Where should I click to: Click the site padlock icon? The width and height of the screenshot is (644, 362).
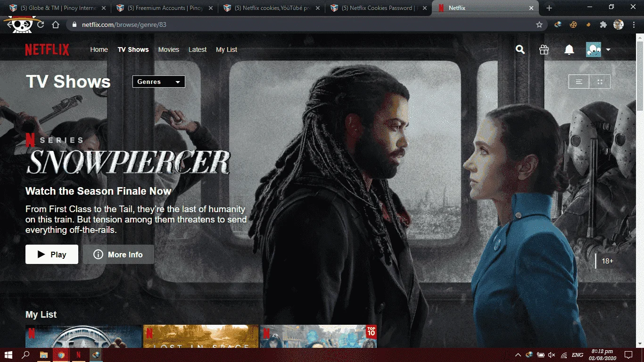pyautogui.click(x=74, y=25)
